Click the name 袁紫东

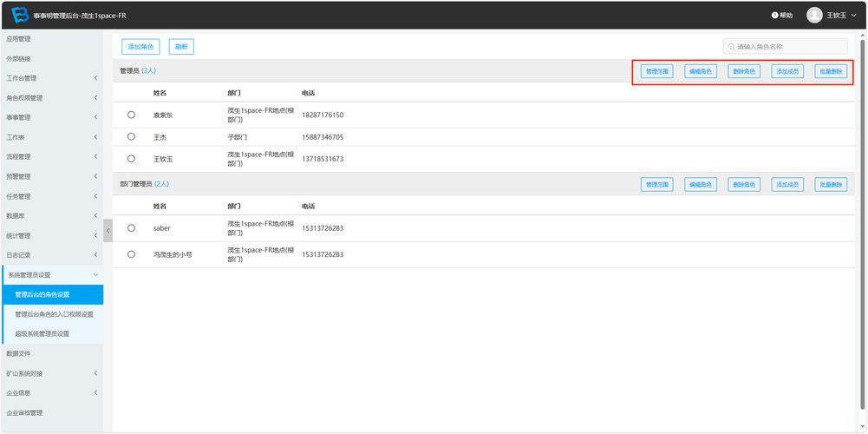(x=163, y=115)
